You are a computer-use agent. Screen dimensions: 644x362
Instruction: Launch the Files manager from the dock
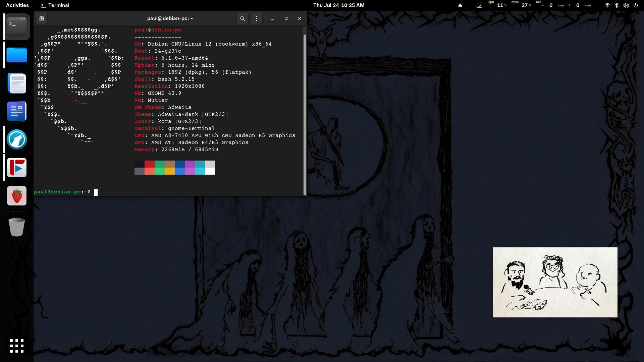[17, 55]
